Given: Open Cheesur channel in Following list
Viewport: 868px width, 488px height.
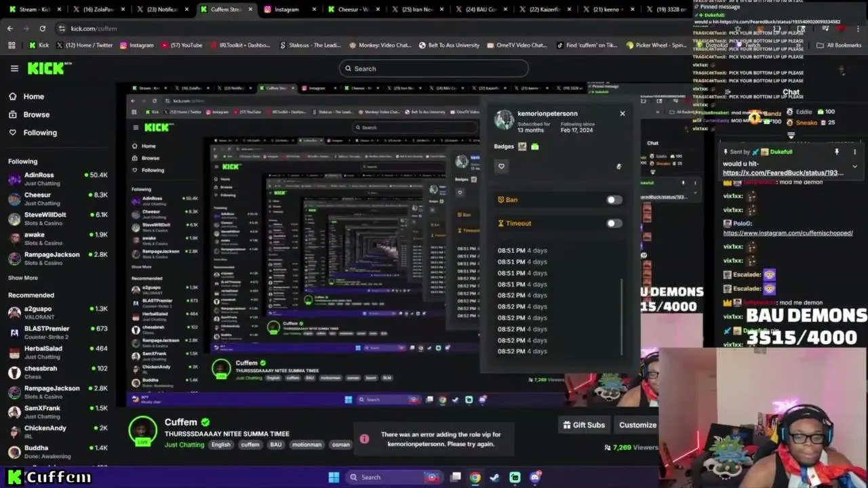Looking at the screenshot, I should pyautogui.click(x=58, y=199).
